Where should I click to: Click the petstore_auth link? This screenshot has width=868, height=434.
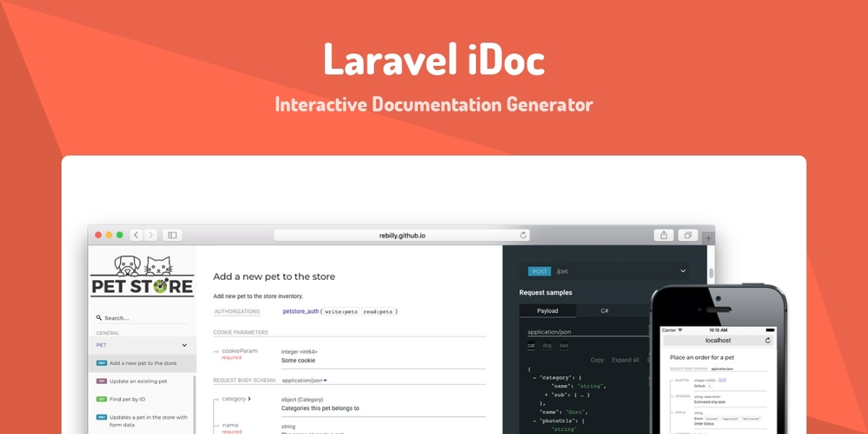tap(300, 312)
